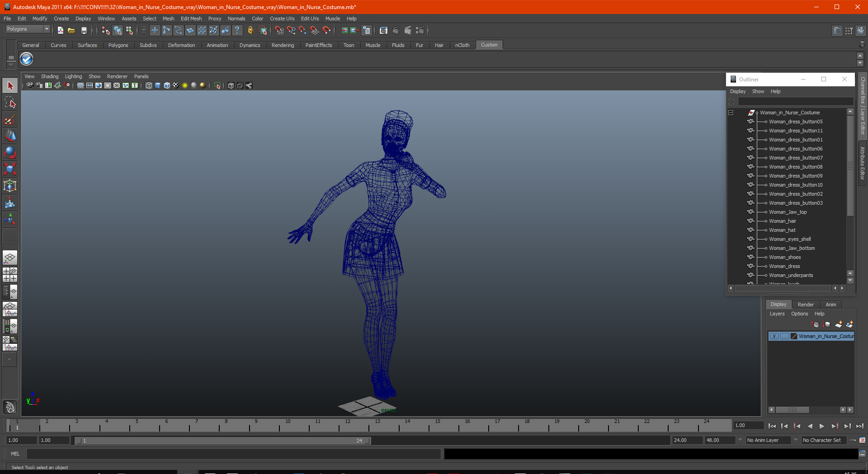This screenshot has width=868, height=474.
Task: Toggle the layer display type box
Action: [x=785, y=336]
